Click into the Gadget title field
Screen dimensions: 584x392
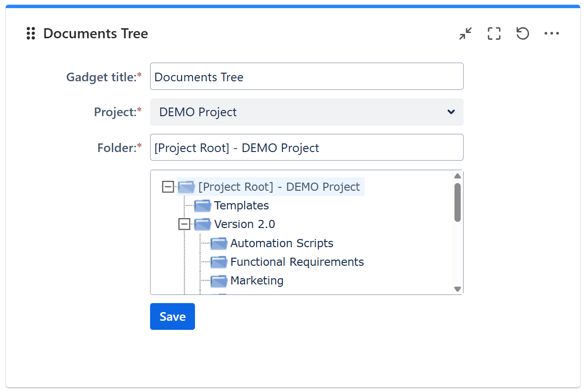point(306,76)
